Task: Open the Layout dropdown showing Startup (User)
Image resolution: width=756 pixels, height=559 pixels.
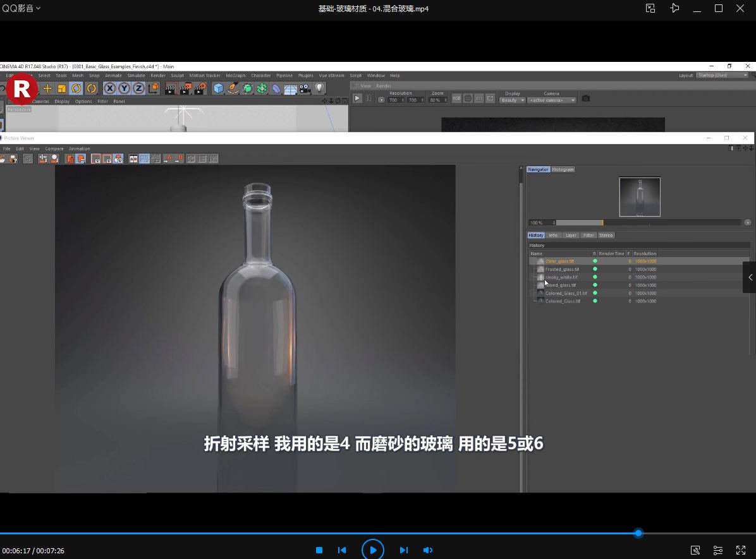Action: coord(724,75)
